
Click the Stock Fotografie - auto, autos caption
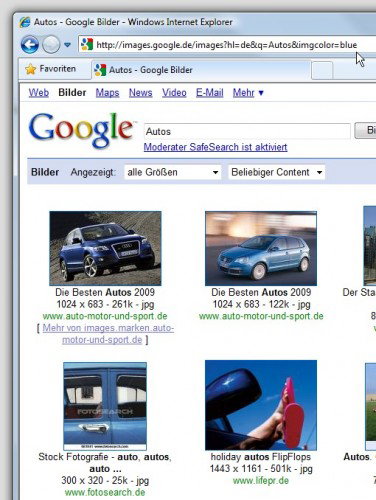pos(105,463)
